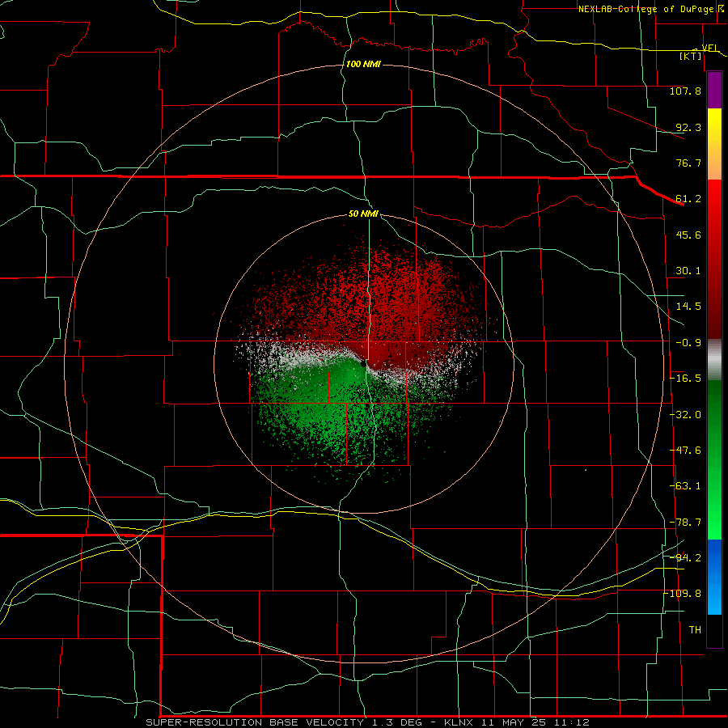Click the -78.7 scale value
This screenshot has width=728, height=728.
pyautogui.click(x=685, y=523)
